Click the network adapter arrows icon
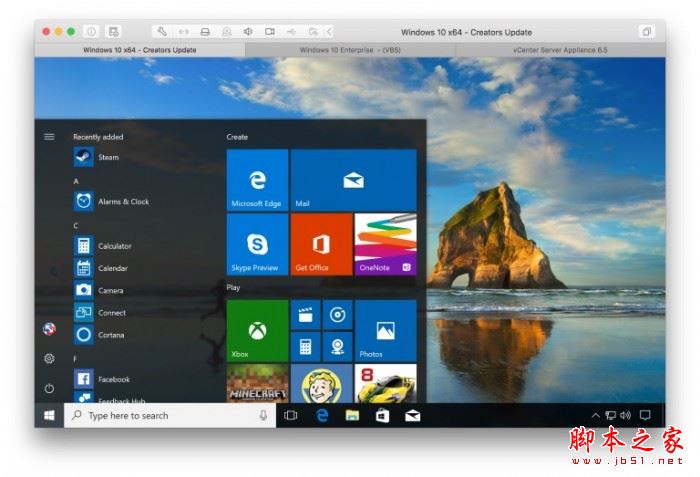The height and width of the screenshot is (477, 700). point(183,32)
